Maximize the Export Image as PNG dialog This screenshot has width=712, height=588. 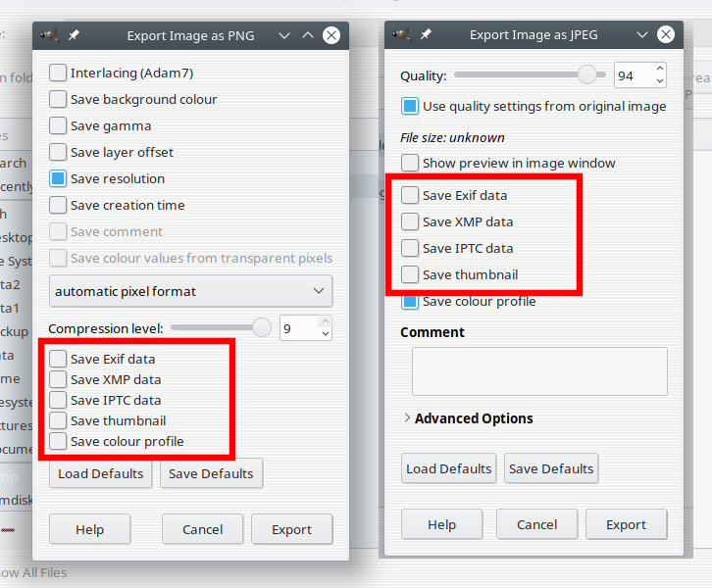click(308, 36)
